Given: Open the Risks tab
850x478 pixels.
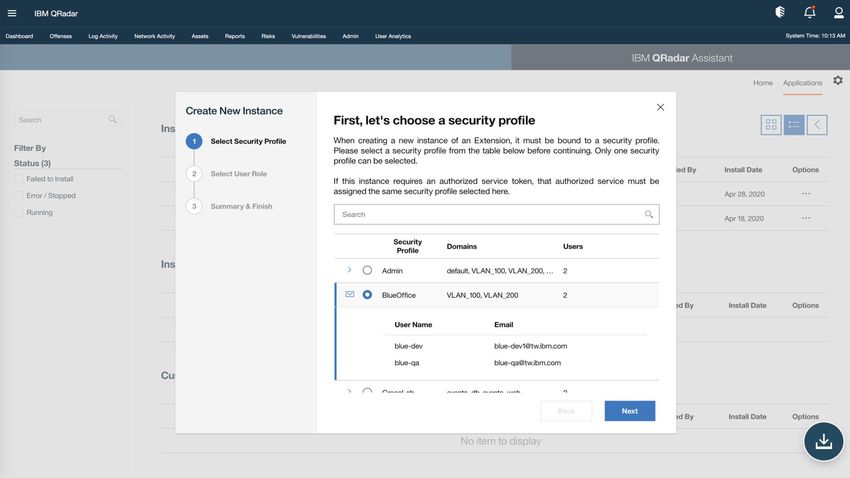Looking at the screenshot, I should tap(268, 36).
